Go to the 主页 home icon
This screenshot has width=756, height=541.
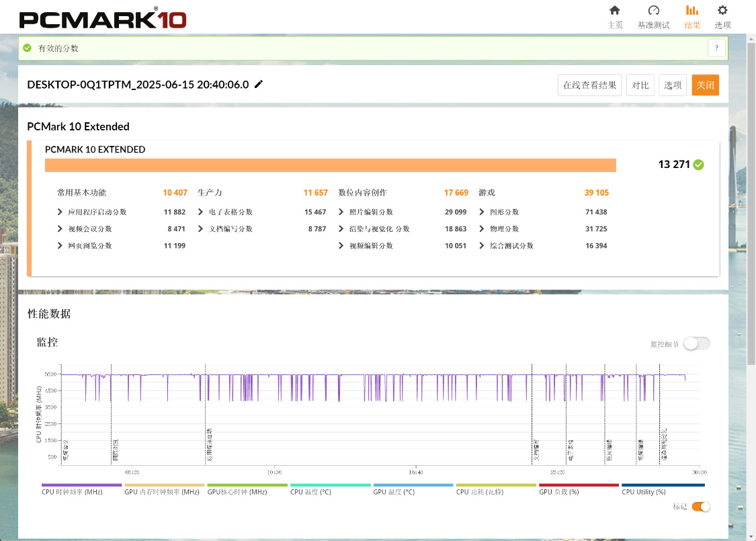[x=614, y=11]
